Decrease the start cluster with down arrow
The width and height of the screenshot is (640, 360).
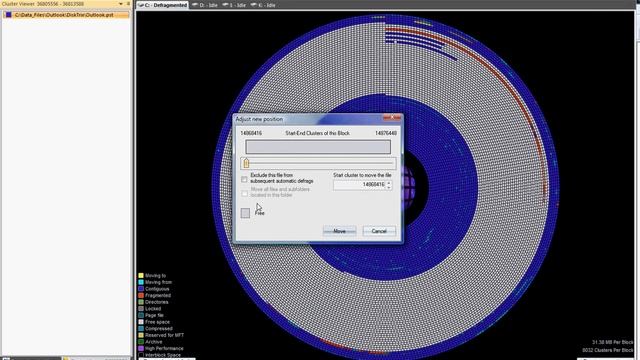[x=389, y=187]
